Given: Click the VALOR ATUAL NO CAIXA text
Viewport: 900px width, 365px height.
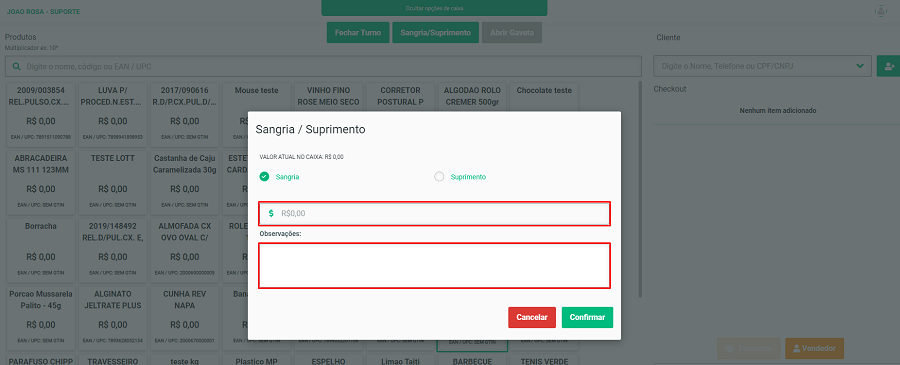Looking at the screenshot, I should (301, 157).
